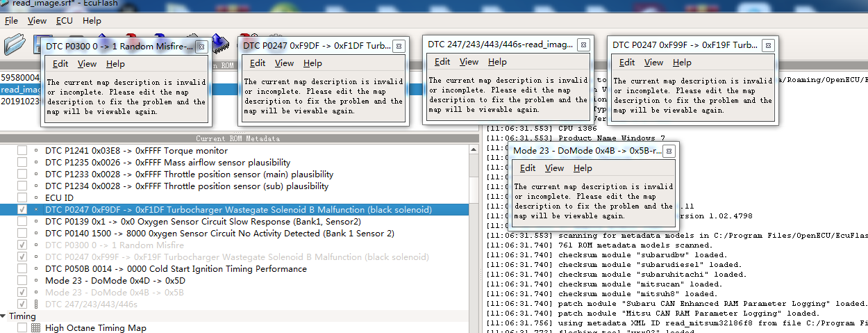Click the open ROM folder icon
This screenshot has height=333, width=868.
(15, 45)
